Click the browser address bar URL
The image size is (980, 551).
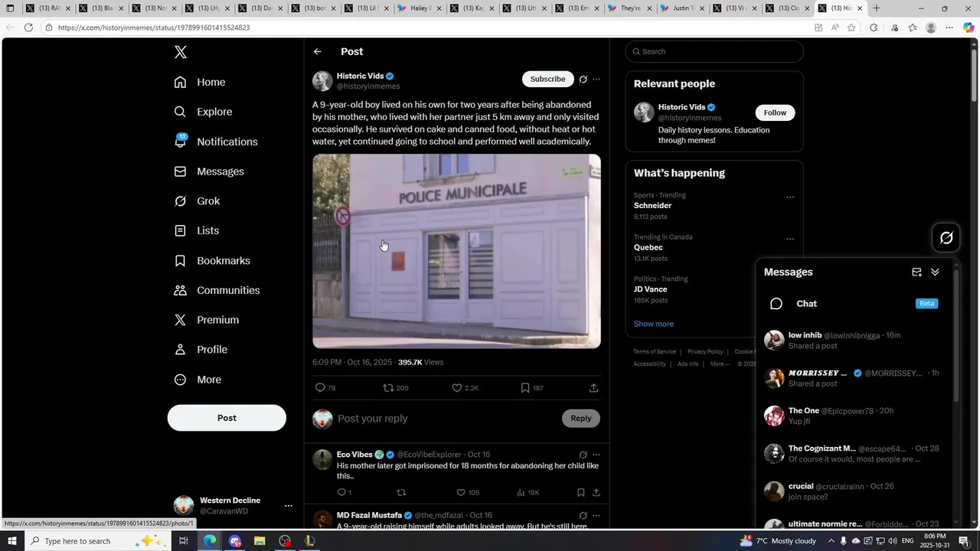coord(154,28)
